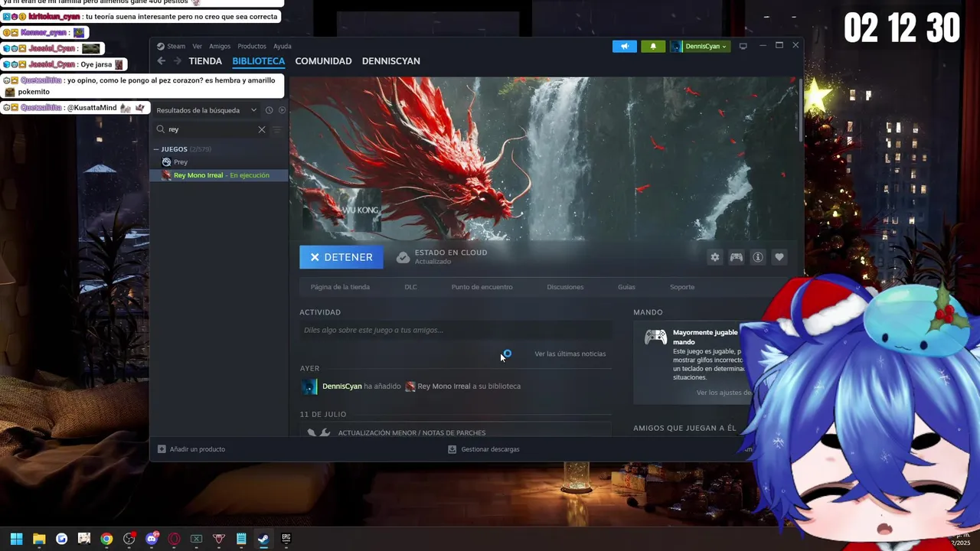Click the activity comment input field
980x551 pixels.
[456, 330]
